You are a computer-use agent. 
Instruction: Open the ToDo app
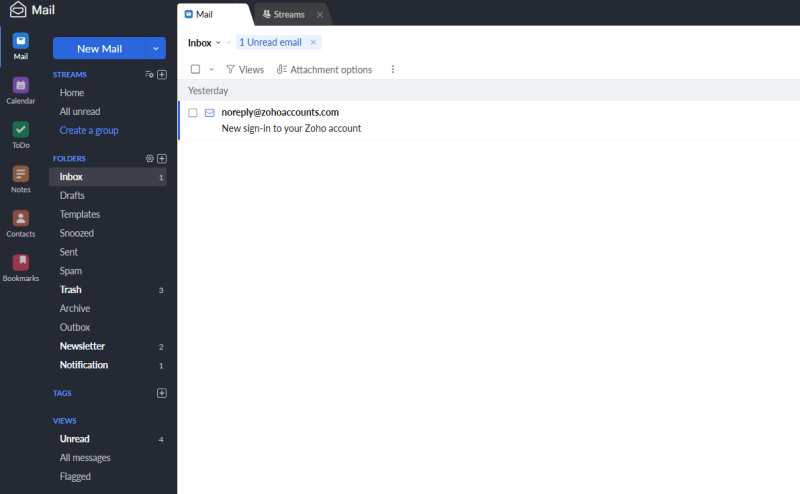20,135
